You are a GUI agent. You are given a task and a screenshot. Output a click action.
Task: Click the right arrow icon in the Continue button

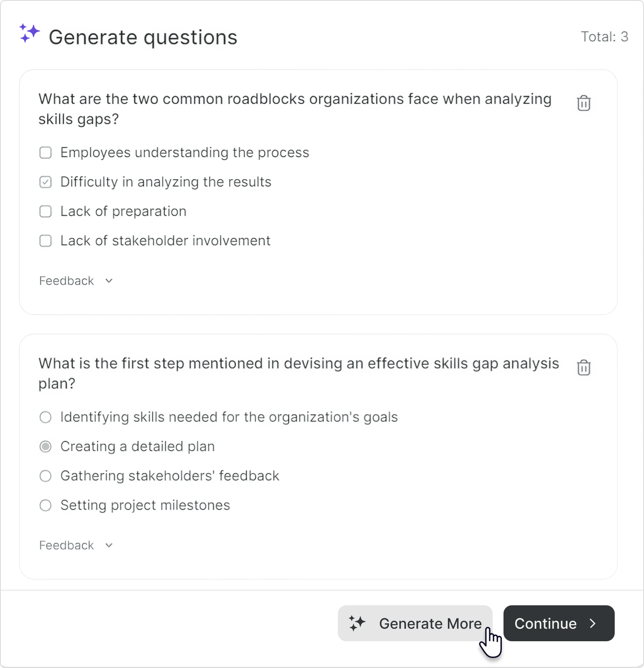tap(593, 623)
